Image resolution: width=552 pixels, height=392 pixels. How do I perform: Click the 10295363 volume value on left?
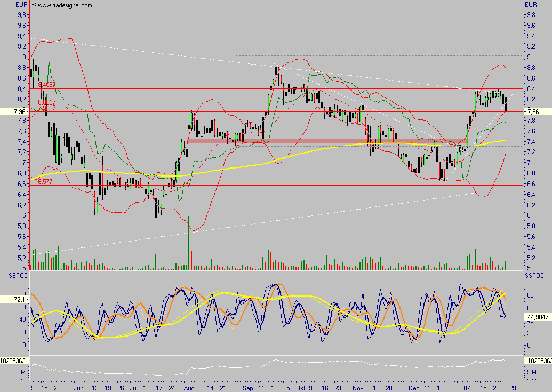click(x=14, y=361)
